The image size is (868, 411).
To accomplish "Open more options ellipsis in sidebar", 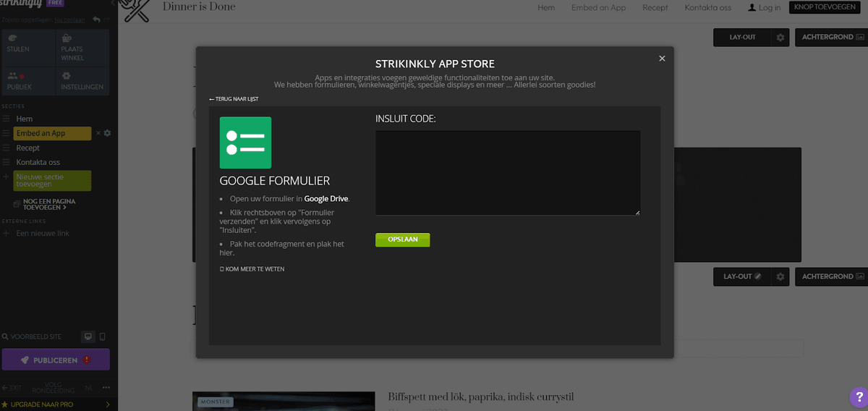I will [x=106, y=388].
